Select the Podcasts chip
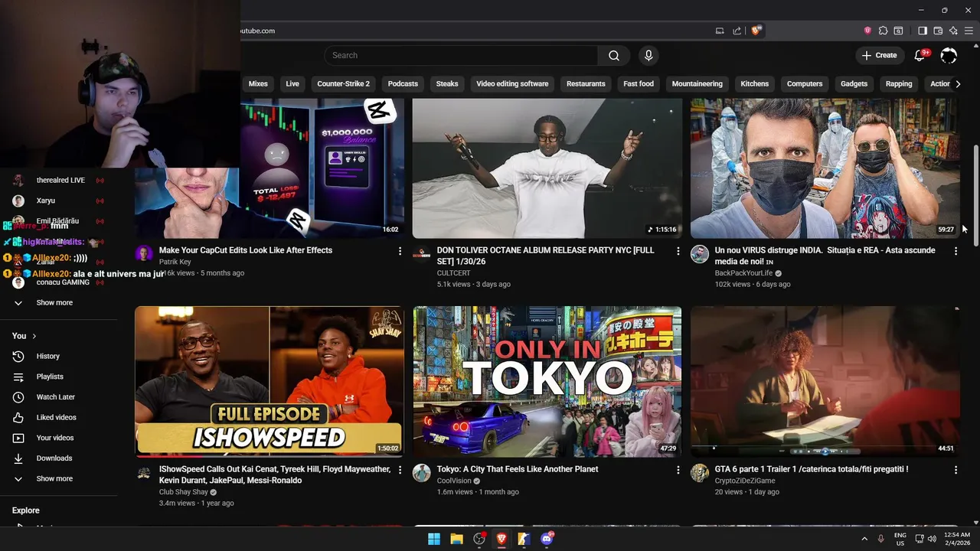980x551 pixels. pos(403,83)
